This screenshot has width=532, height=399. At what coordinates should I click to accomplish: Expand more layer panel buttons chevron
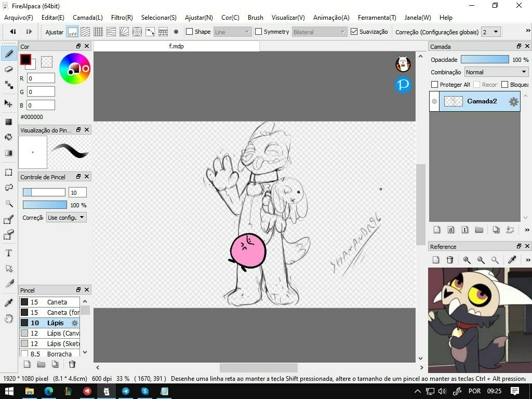(x=527, y=230)
